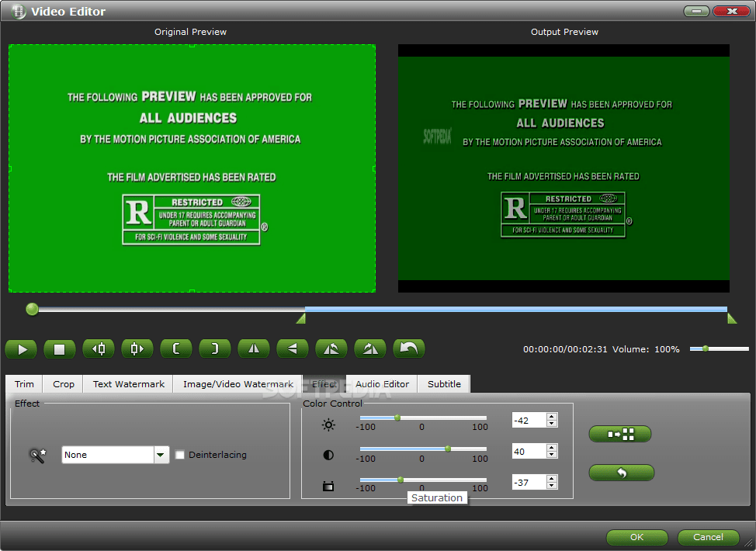The height and width of the screenshot is (551, 756).
Task: Switch to the Crop tab
Action: pyautogui.click(x=63, y=383)
